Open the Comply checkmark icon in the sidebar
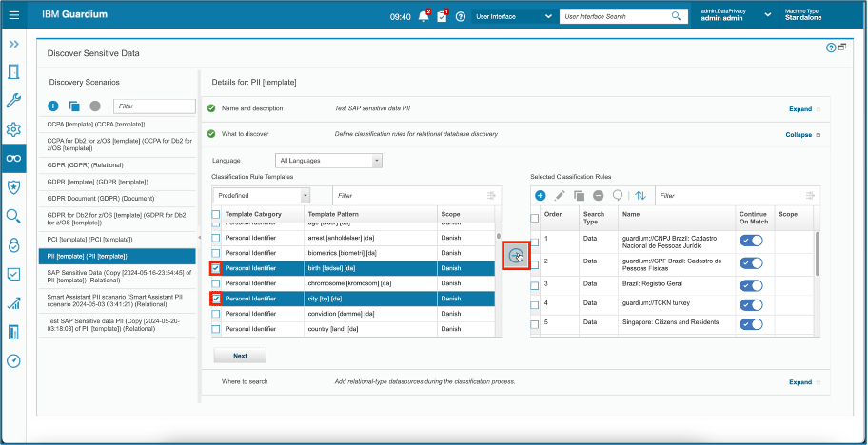 [x=14, y=274]
